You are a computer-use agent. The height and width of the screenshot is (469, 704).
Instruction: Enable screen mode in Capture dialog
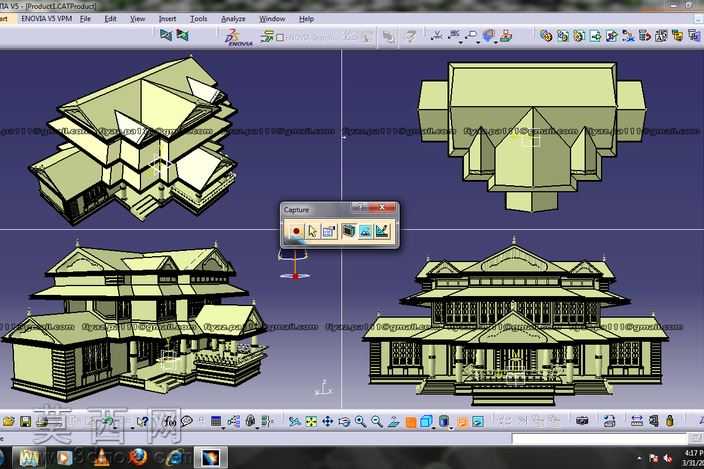pyautogui.click(x=348, y=231)
